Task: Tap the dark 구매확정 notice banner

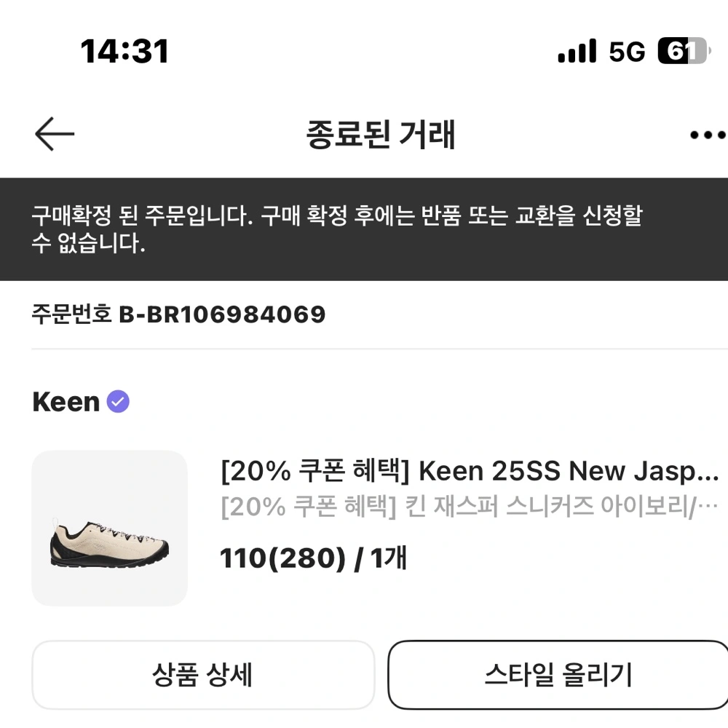Action: (364, 229)
